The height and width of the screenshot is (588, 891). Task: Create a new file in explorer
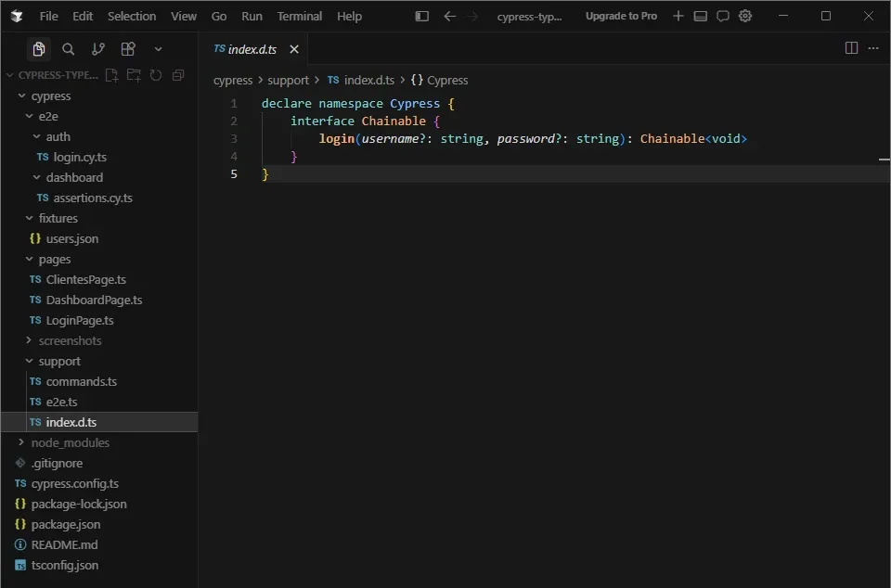[112, 75]
